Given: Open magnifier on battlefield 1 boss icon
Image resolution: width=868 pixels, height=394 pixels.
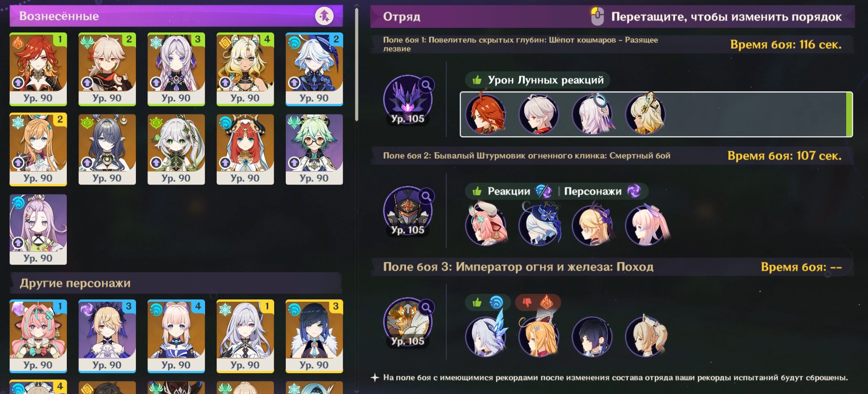Looking at the screenshot, I should (x=426, y=85).
